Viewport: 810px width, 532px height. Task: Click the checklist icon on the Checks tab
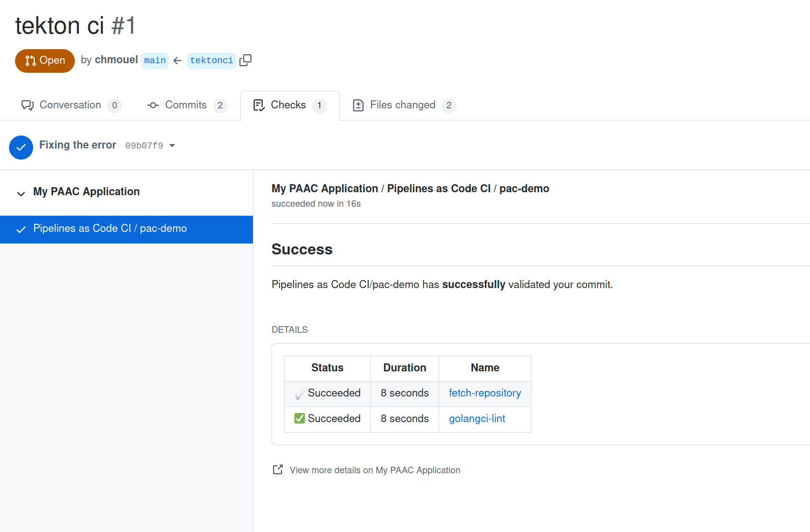[x=259, y=105]
